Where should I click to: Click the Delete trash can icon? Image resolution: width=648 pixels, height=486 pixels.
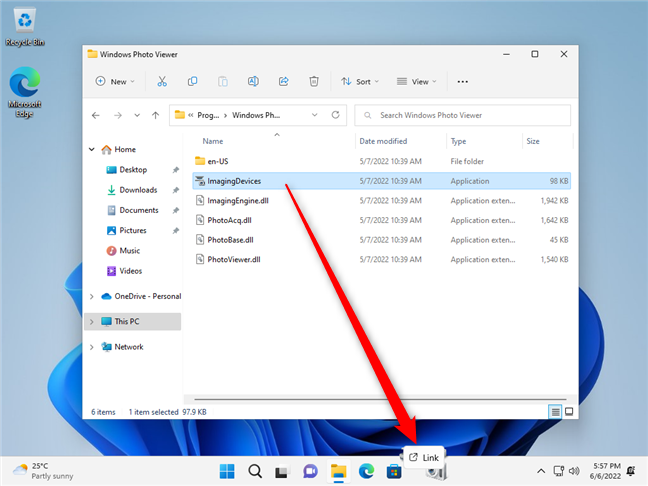(x=314, y=81)
